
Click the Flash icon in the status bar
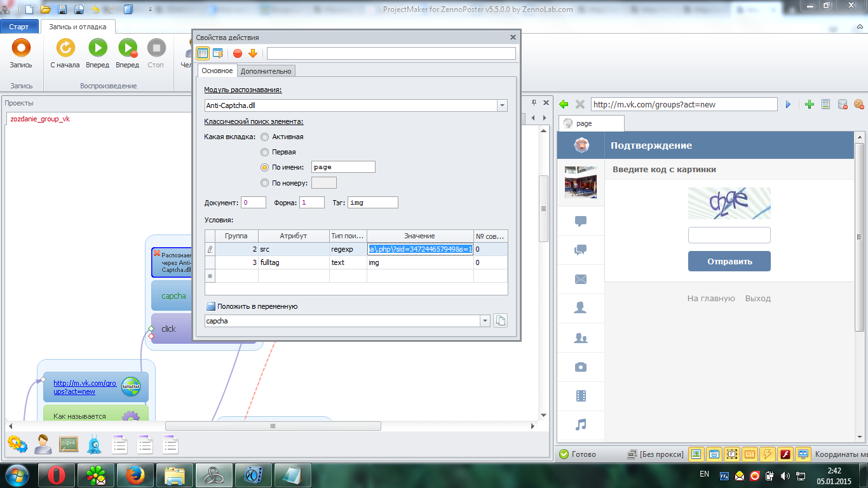coord(785,454)
